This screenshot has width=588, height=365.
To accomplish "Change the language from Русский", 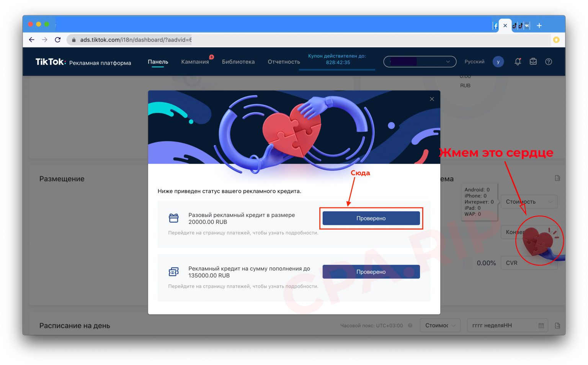I will (474, 62).
